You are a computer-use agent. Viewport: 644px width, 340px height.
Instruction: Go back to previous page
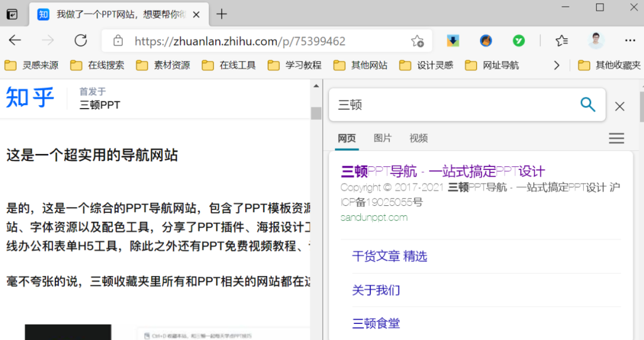[15, 40]
